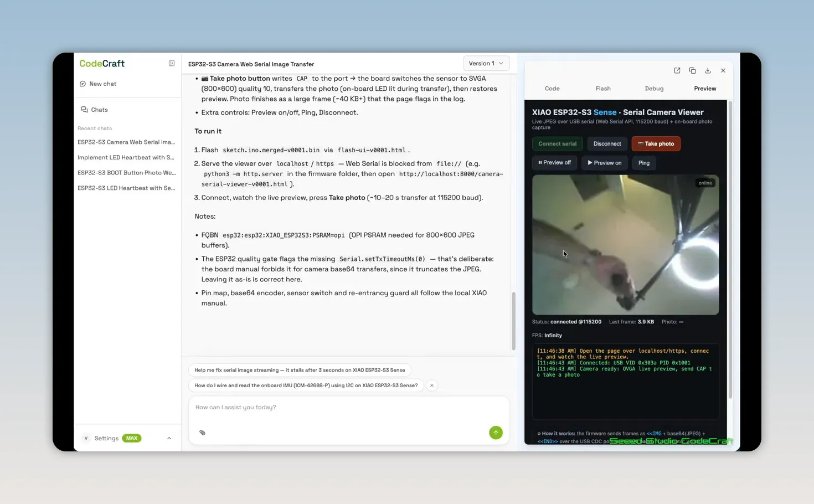Image resolution: width=814 pixels, height=504 pixels.
Task: Click the user avatar beside Settings
Action: (86, 438)
